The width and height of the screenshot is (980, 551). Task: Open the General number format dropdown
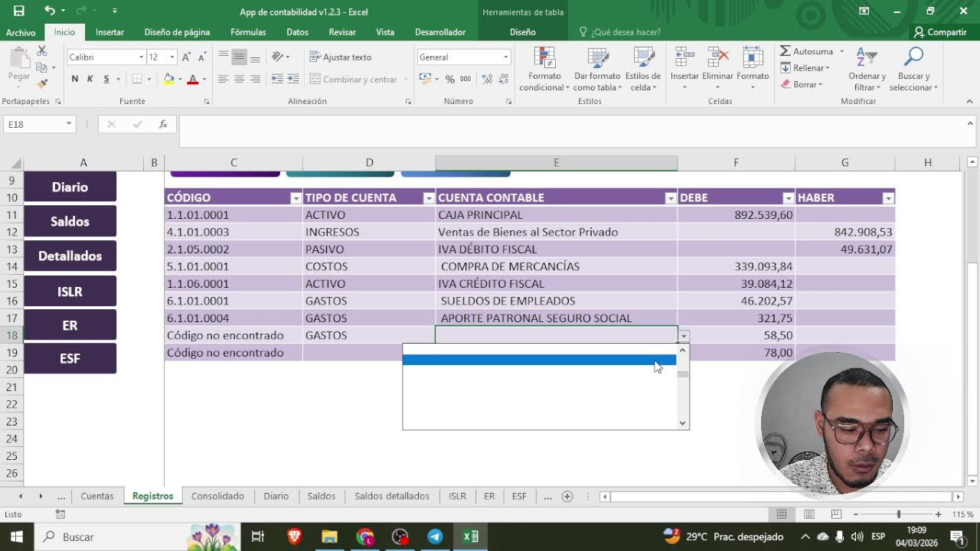point(505,57)
